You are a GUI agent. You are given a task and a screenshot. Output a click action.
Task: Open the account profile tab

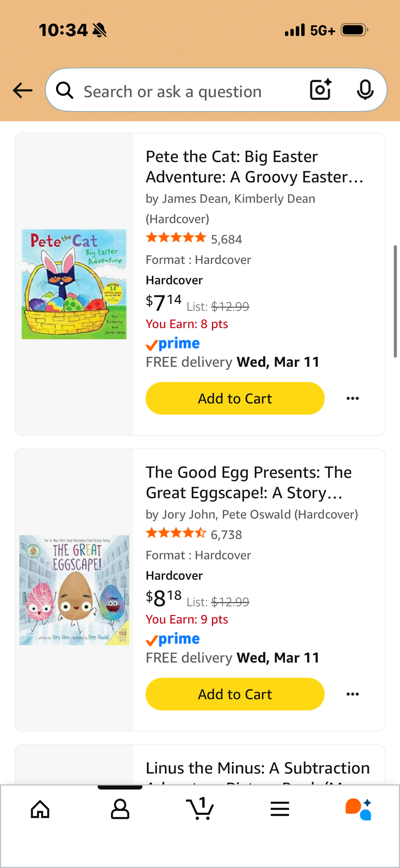(x=120, y=809)
